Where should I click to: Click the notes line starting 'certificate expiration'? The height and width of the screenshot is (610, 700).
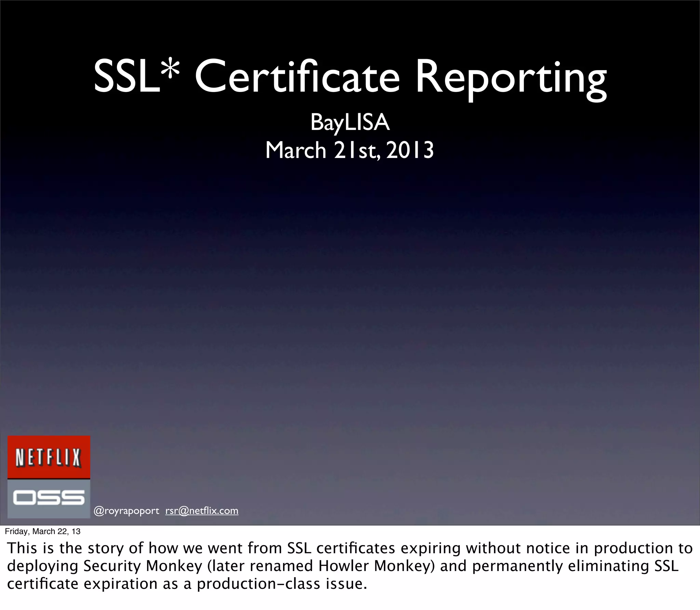coord(187,584)
